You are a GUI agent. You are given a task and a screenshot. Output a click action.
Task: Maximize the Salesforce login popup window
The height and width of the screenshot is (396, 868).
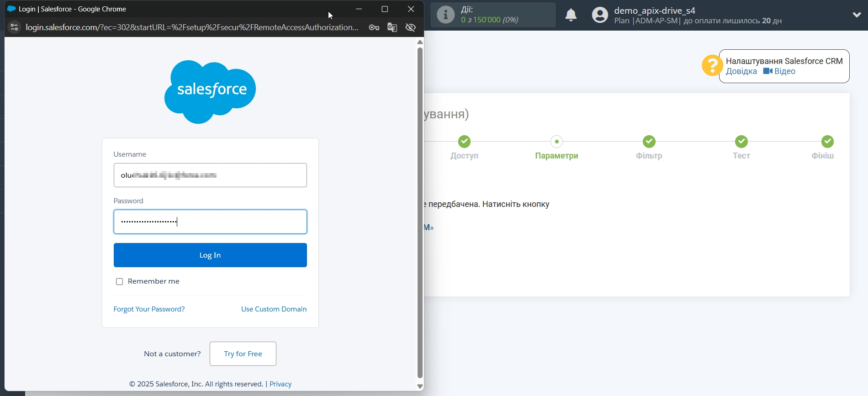(385, 9)
